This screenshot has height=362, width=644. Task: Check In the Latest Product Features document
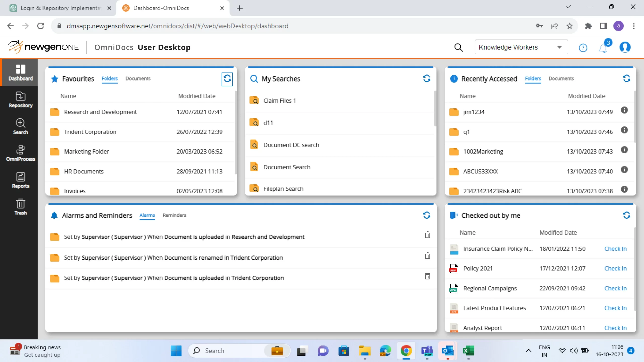point(615,308)
